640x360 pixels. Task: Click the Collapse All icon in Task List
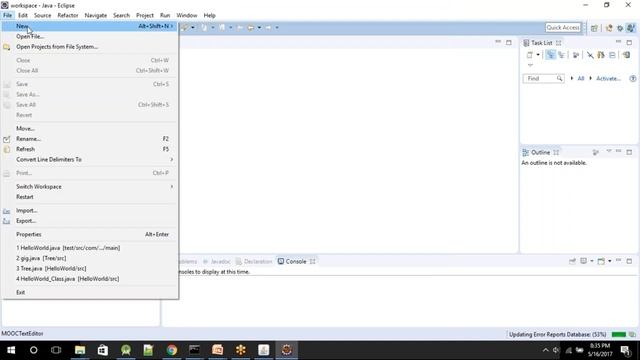point(612,55)
